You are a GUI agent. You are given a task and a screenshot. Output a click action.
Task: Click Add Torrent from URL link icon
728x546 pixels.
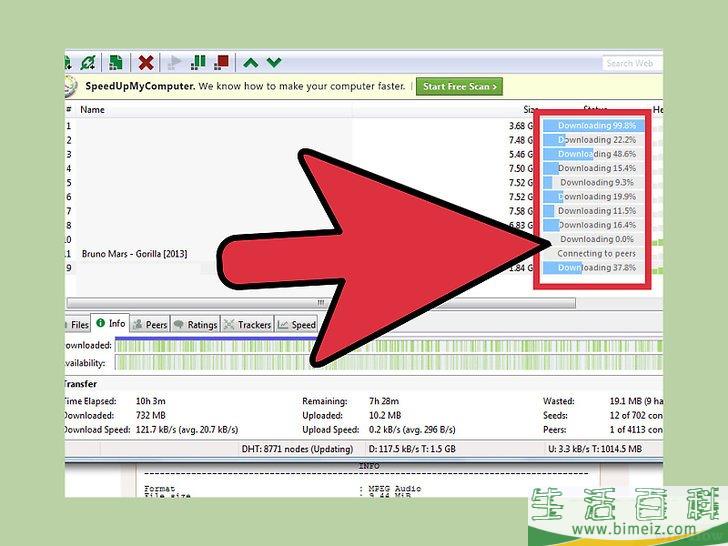pos(88,62)
